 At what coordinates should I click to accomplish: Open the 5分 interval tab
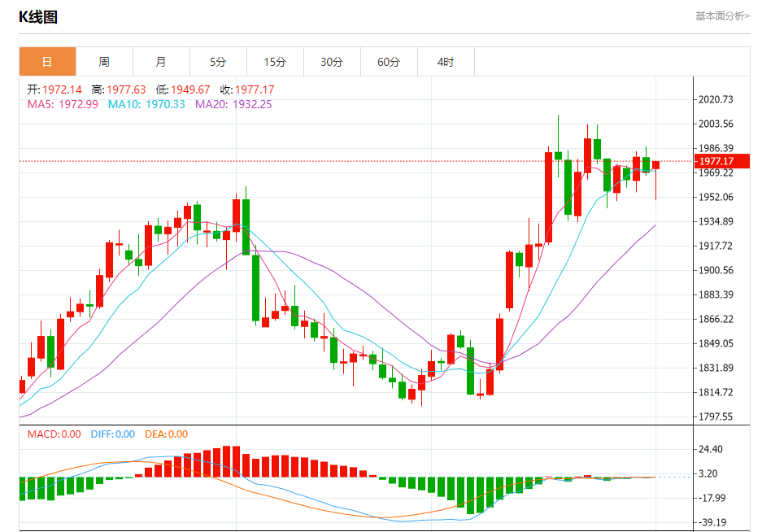coord(218,62)
